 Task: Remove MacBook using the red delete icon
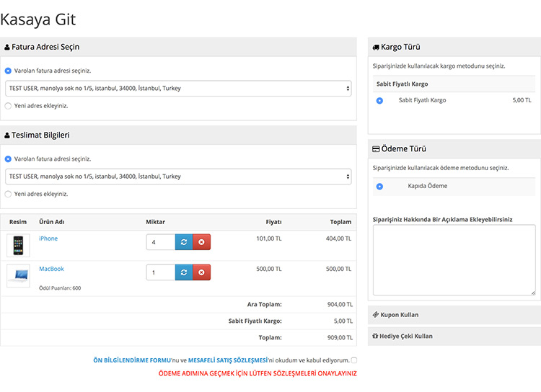[202, 272]
